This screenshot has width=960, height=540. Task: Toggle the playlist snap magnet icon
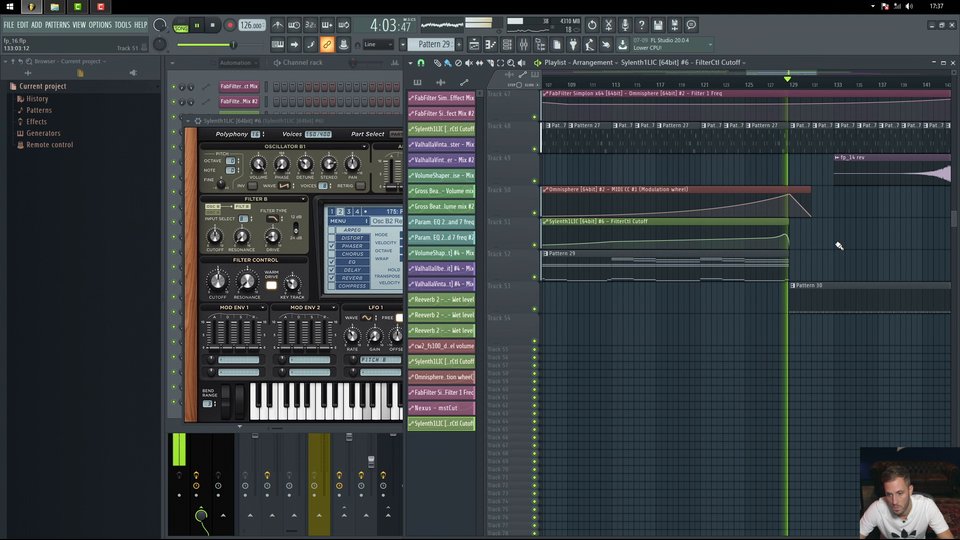pyautogui.click(x=421, y=62)
